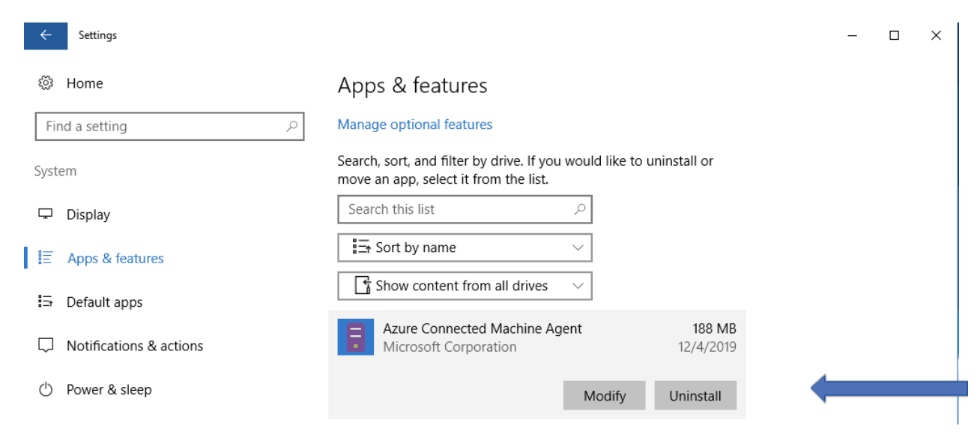
Task: Click the Apps & features page heading
Action: click(x=413, y=86)
